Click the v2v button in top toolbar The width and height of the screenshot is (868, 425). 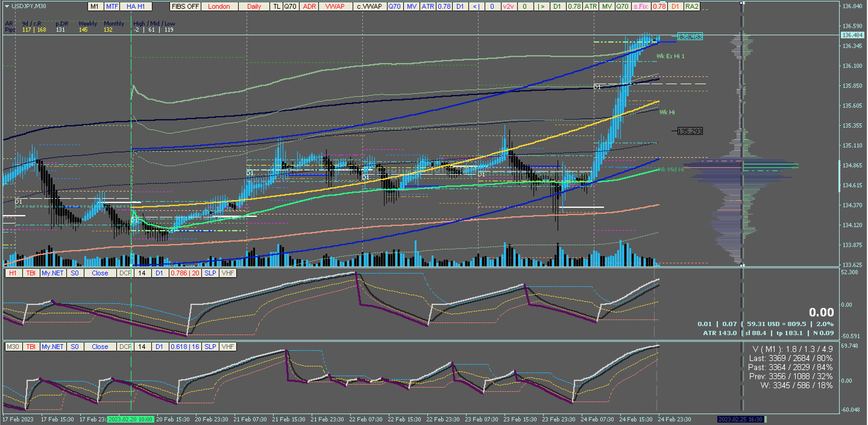point(508,6)
